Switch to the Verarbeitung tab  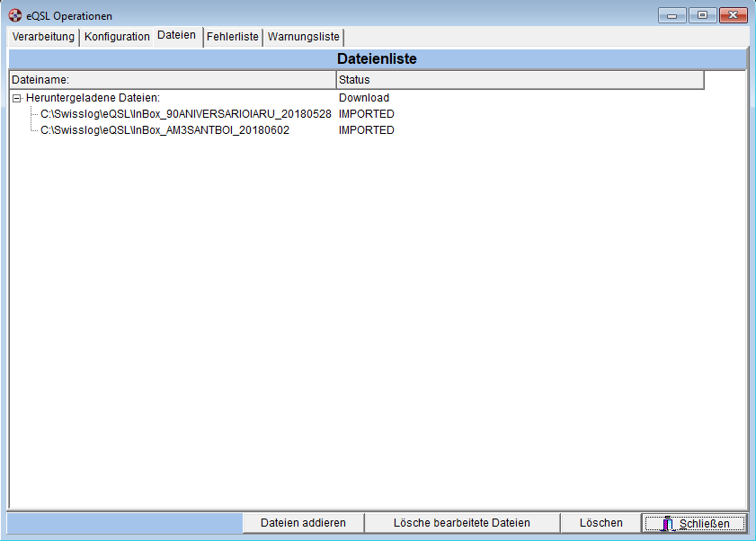43,37
